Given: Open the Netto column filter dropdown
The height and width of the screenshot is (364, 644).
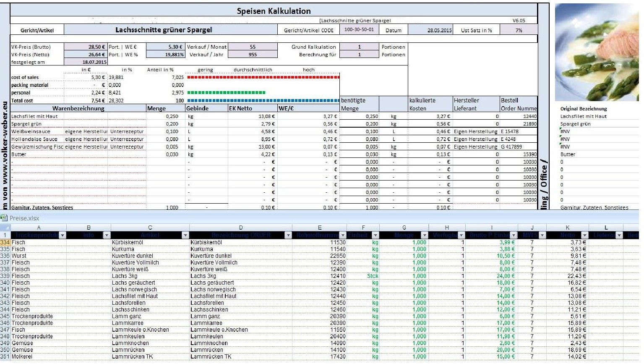Looking at the screenshot, I should (584, 235).
